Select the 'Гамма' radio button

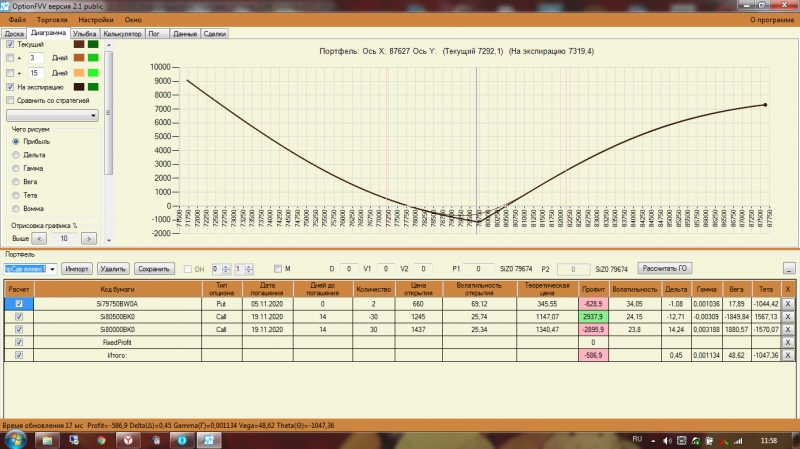tap(16, 168)
